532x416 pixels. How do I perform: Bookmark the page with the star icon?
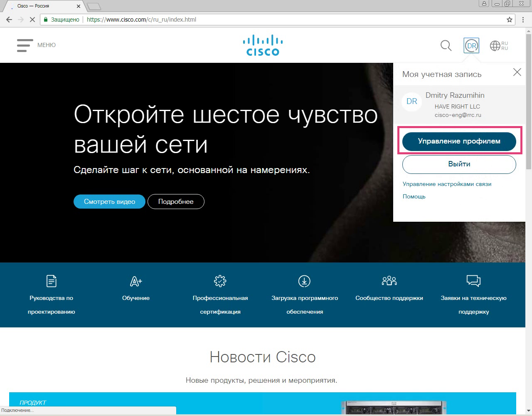[510, 20]
